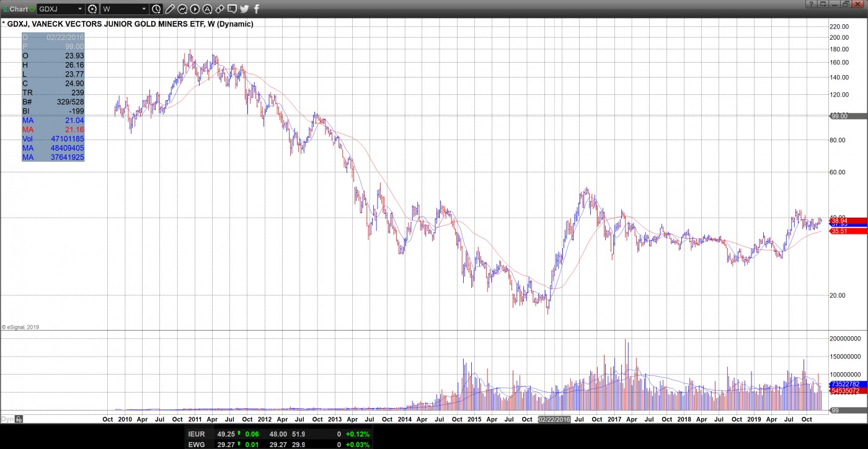Image resolution: width=868 pixels, height=449 pixels.
Task: Click the 2019 time axis label
Action: tap(754, 420)
